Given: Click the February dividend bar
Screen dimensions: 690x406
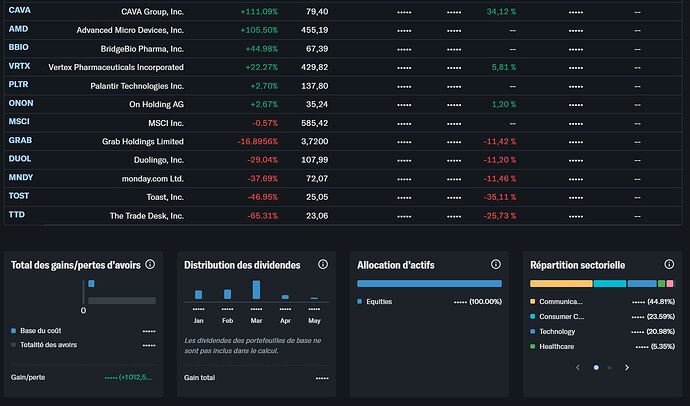Looking at the screenshot, I should click(228, 294).
